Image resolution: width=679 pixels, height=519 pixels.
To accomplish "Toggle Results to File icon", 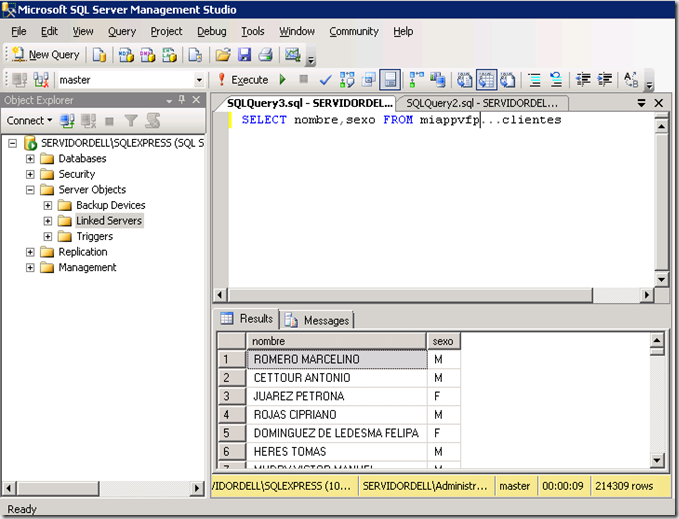I will tap(508, 80).
